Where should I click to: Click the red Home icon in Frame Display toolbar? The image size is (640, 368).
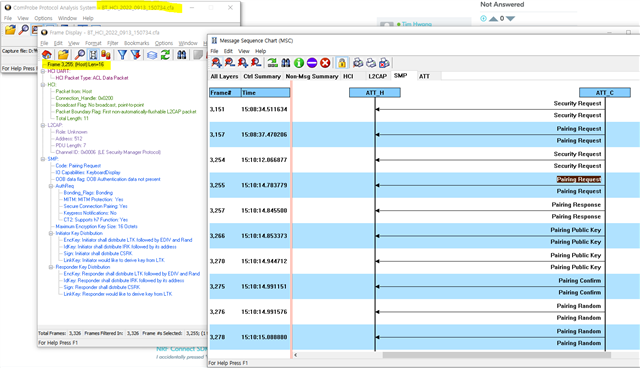click(x=47, y=54)
